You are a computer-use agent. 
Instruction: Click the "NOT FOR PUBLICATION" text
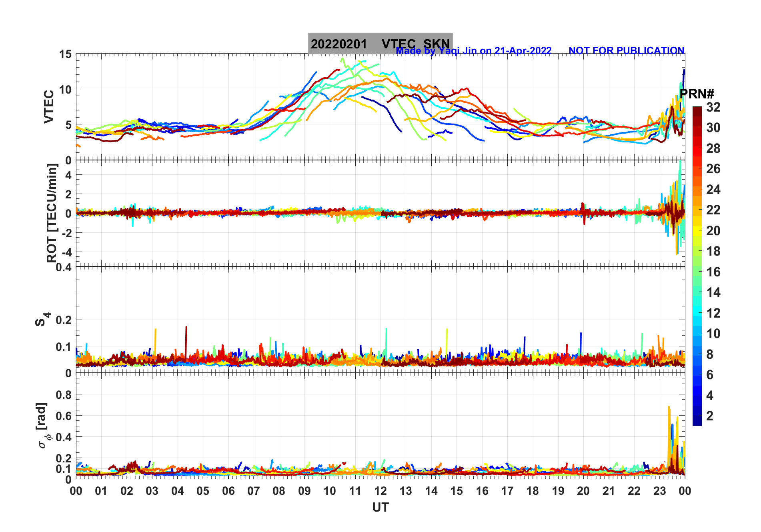click(x=626, y=51)
